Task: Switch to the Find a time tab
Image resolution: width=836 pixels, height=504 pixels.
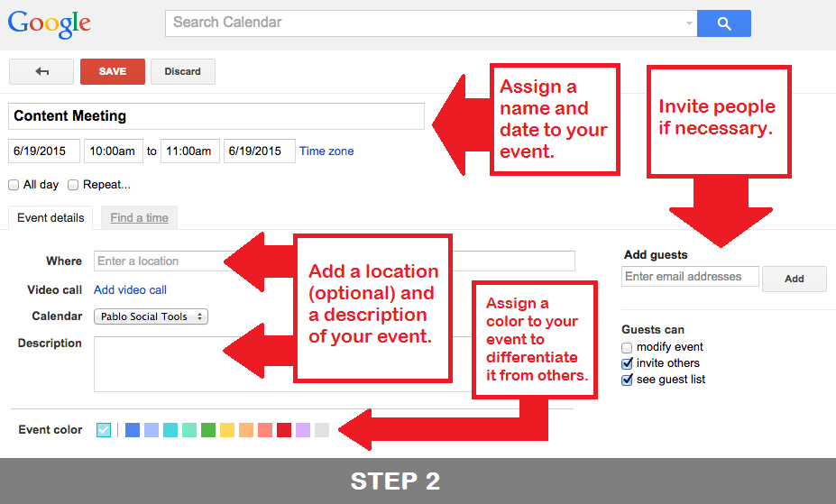Action: 139,218
